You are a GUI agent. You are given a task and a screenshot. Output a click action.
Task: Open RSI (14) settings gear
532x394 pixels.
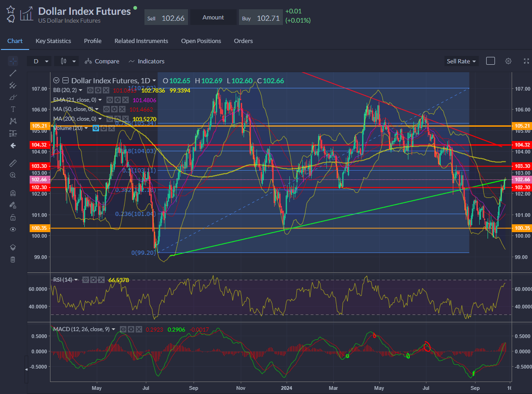[x=94, y=280]
